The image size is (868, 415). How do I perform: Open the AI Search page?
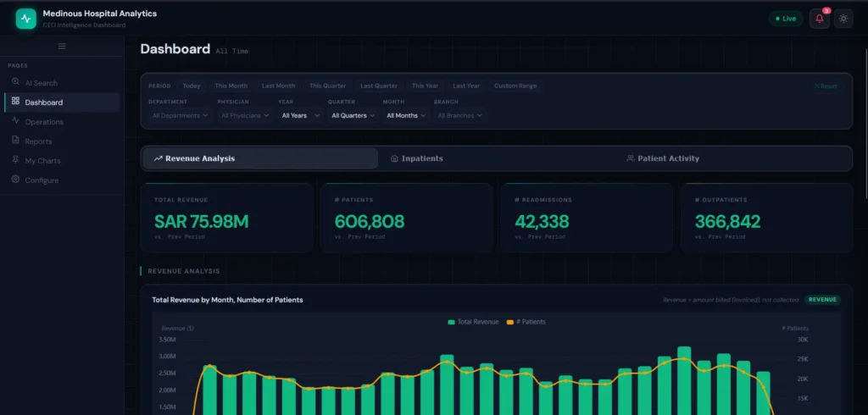[x=62, y=83]
